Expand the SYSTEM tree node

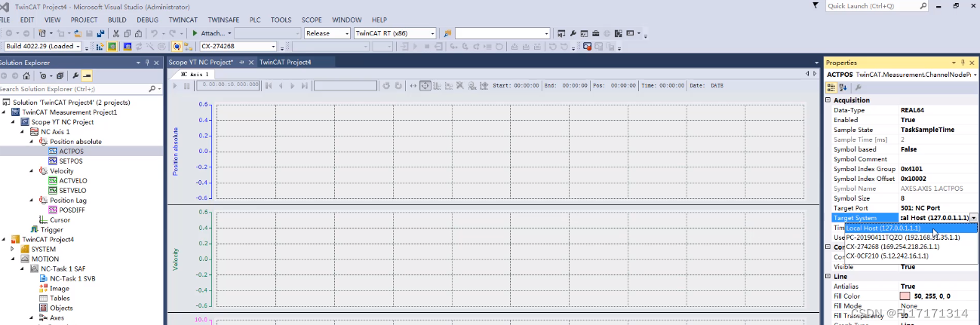tap(13, 249)
